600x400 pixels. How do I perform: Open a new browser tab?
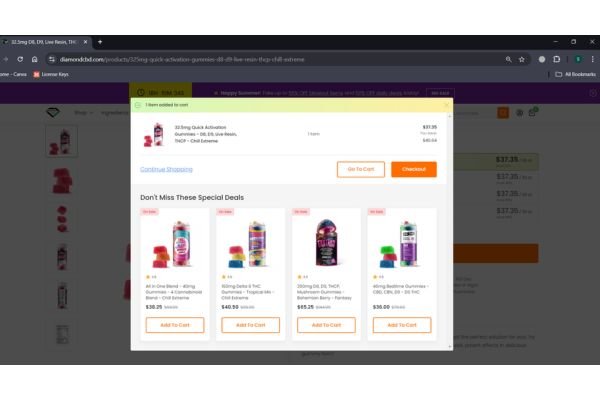(x=100, y=42)
